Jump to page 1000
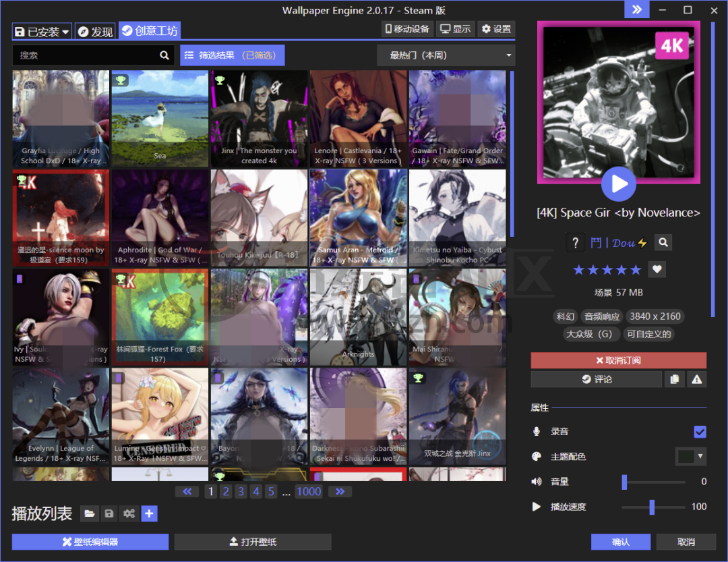The height and width of the screenshot is (562, 728). click(309, 491)
